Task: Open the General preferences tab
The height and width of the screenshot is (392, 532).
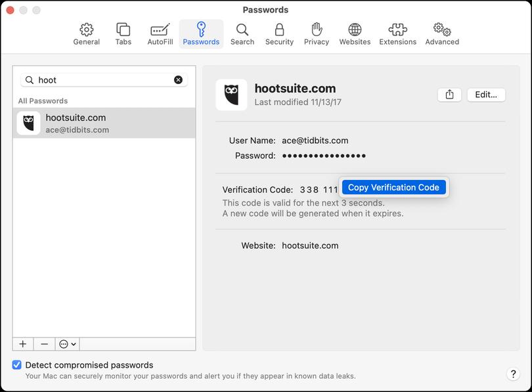Action: (87, 34)
